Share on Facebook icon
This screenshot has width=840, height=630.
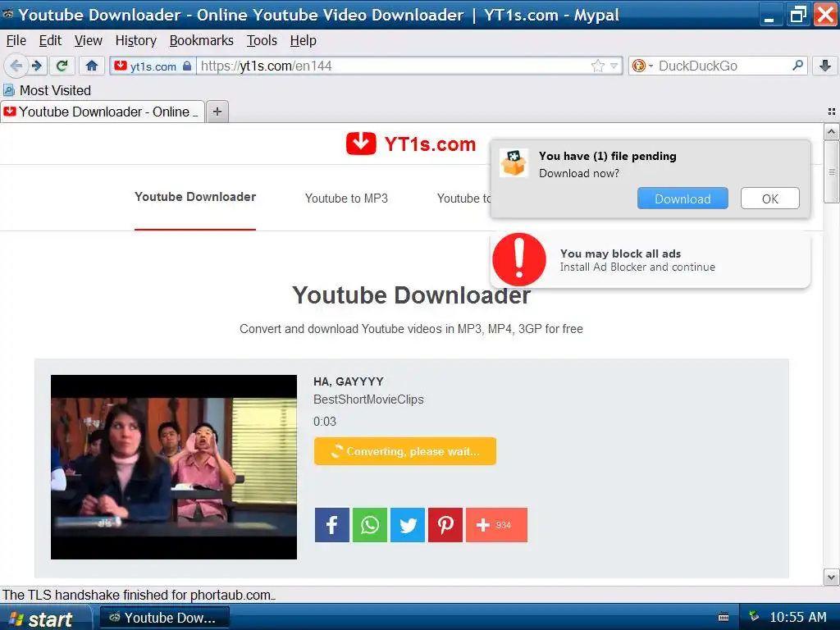tap(332, 525)
